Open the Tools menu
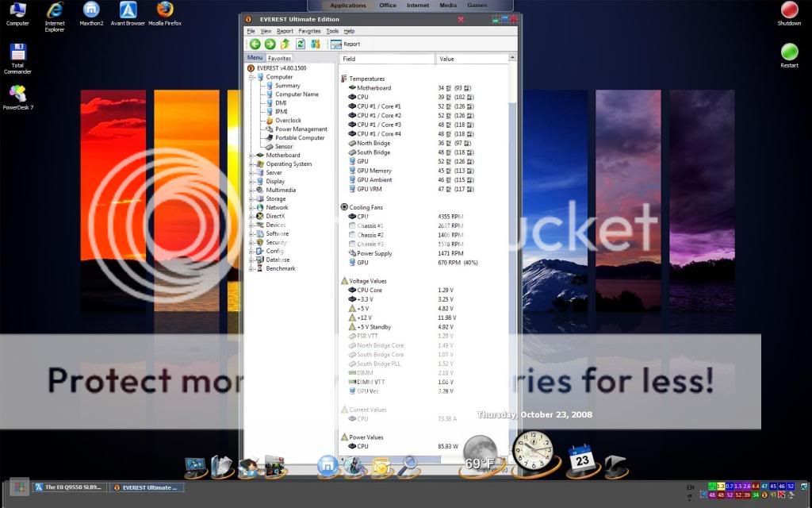This screenshot has width=812, height=508. tap(332, 31)
